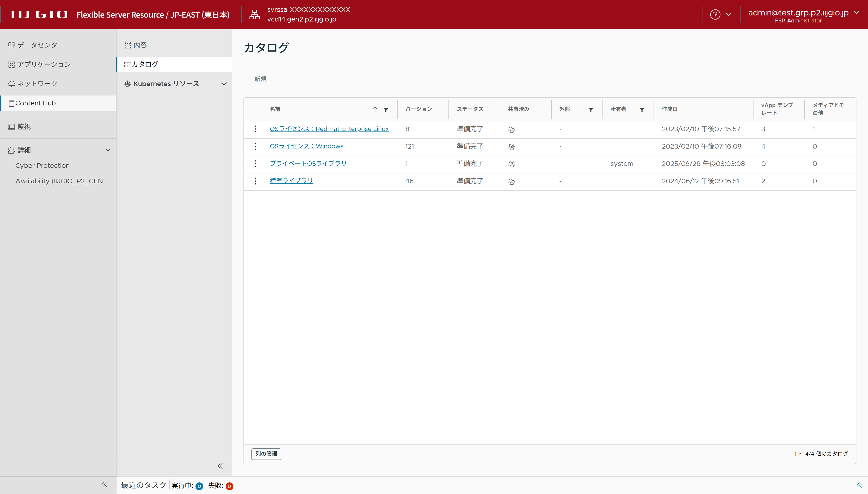Click the failed tasks red counter badge
The height and width of the screenshot is (494, 868).
(229, 486)
